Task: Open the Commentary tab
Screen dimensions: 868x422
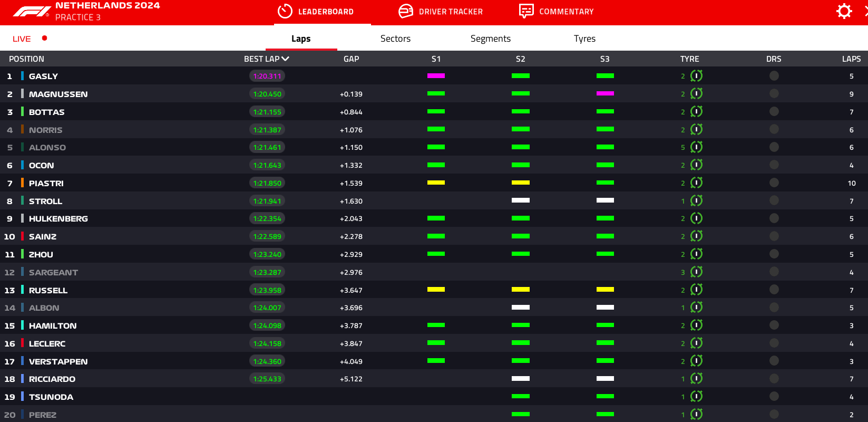Action: tap(556, 12)
